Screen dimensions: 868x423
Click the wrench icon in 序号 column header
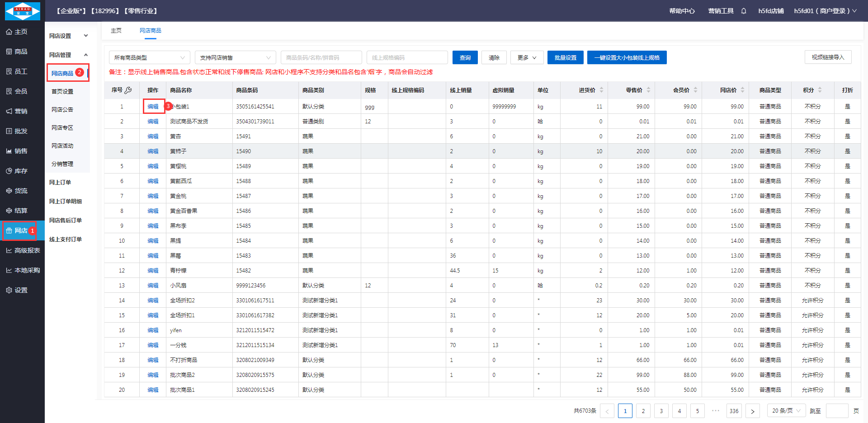point(128,90)
